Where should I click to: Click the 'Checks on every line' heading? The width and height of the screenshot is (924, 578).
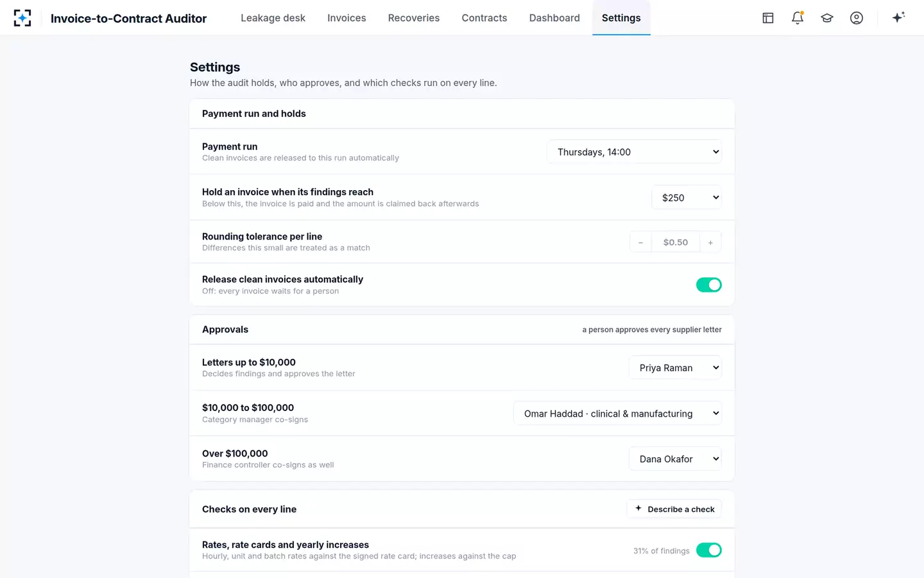249,509
